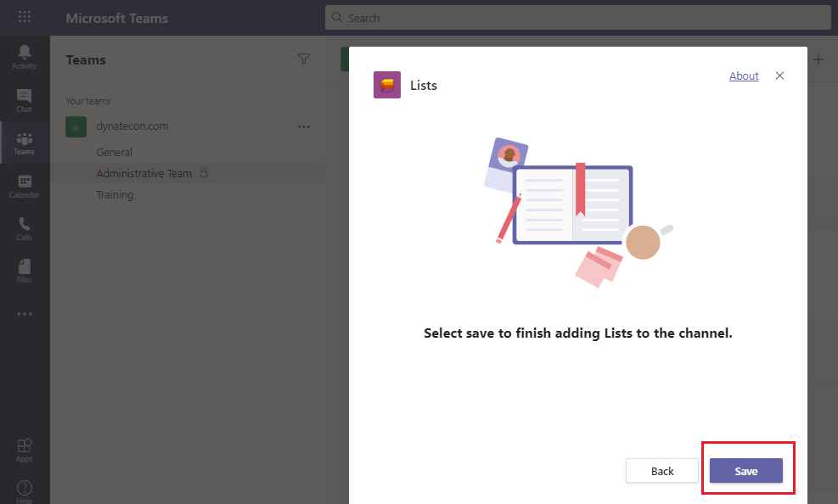Open more options for dynatecon.com team
The height and width of the screenshot is (504, 838).
pyautogui.click(x=304, y=126)
